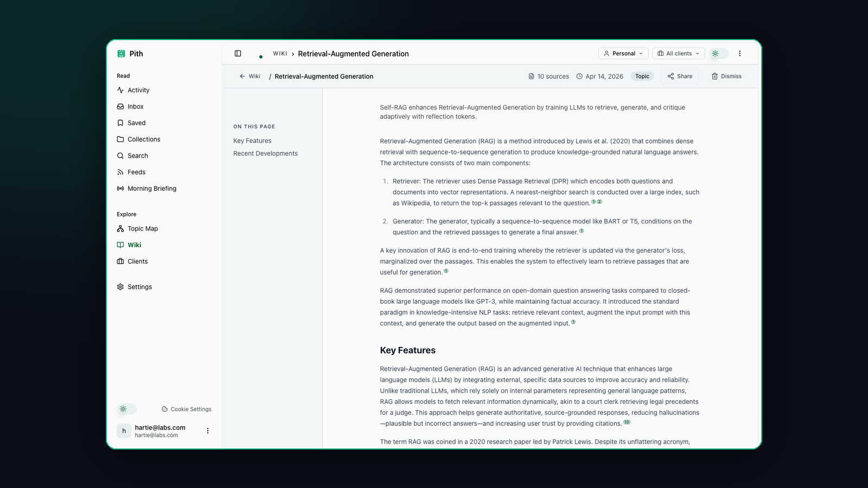Toggle light/dark theme in top bar
This screenshot has height=488, width=868.
click(x=719, y=54)
